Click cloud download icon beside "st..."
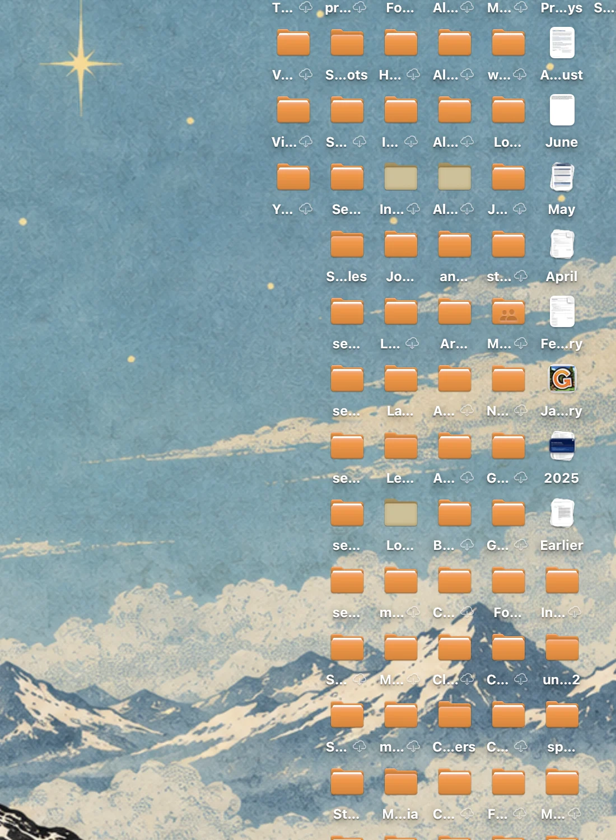Image resolution: width=616 pixels, height=840 pixels. point(521,276)
